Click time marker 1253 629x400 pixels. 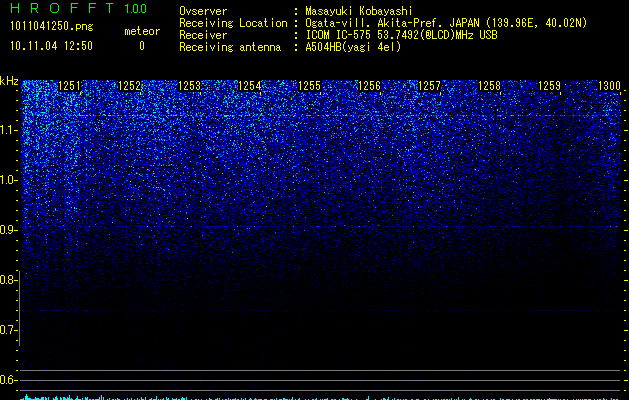tap(189, 86)
